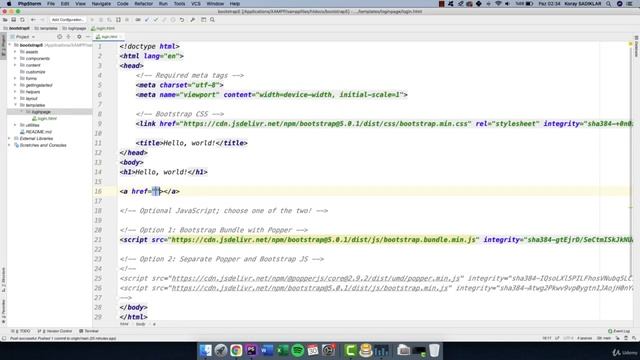Open Settings via the wrench icon
This screenshot has height=360, width=640.
pyautogui.click(x=193, y=20)
